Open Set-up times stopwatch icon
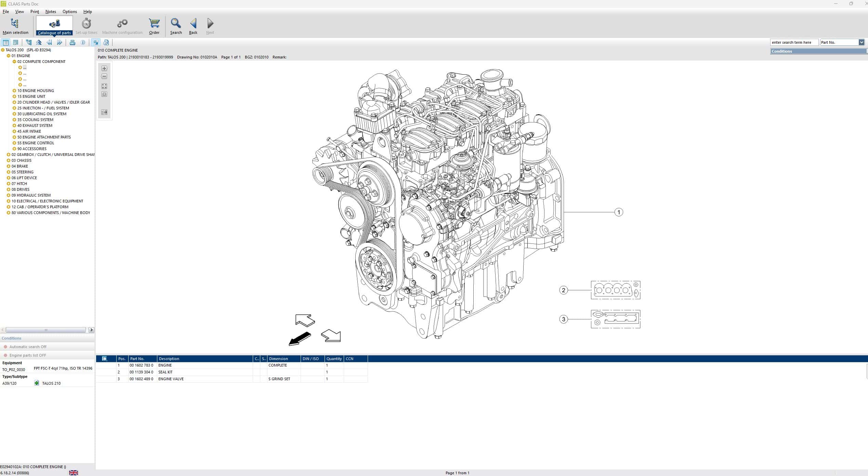The height and width of the screenshot is (476, 868). (87, 26)
